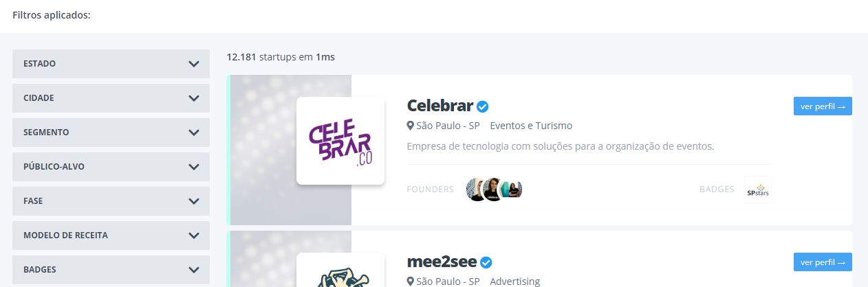
Task: Click the verified badge next to mee2see
Action: pyautogui.click(x=486, y=262)
